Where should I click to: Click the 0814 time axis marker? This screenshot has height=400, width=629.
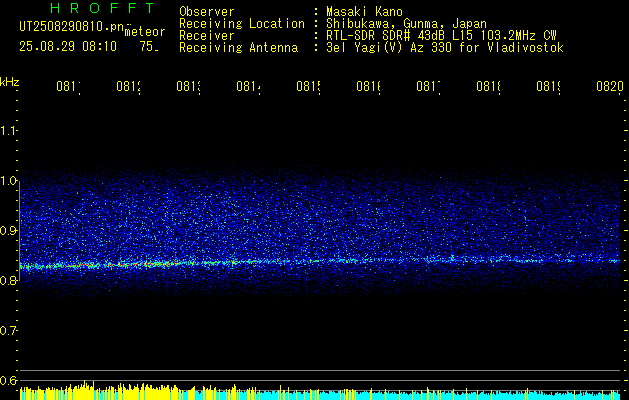click(248, 87)
